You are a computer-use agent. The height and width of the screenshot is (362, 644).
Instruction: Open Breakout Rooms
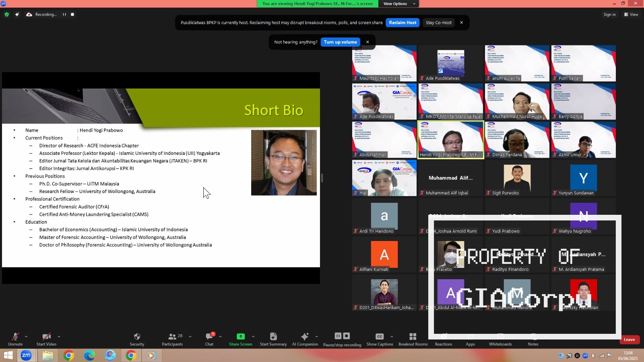(x=413, y=337)
